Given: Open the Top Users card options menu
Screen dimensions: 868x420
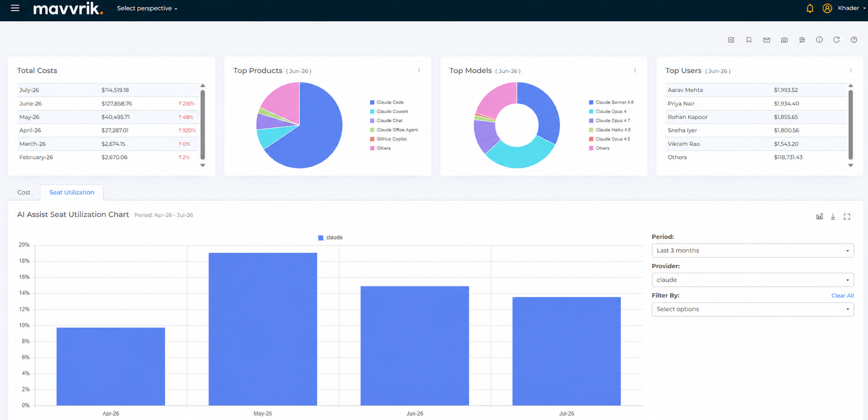Looking at the screenshot, I should coord(851,70).
